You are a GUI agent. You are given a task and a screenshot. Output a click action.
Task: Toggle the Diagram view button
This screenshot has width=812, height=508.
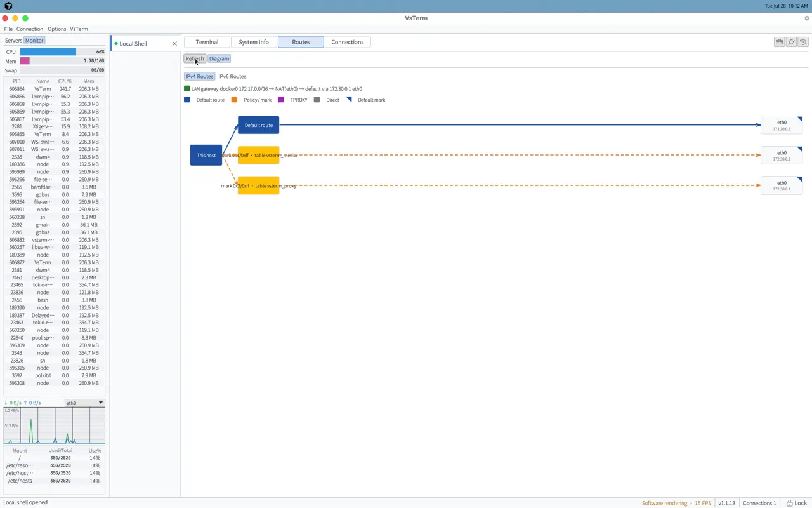[x=219, y=58]
